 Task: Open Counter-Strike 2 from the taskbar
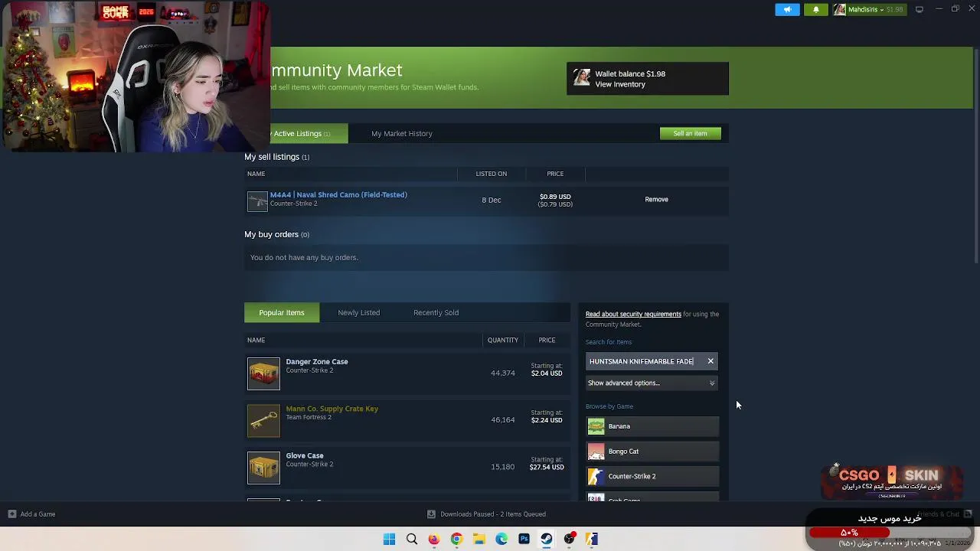(x=592, y=539)
